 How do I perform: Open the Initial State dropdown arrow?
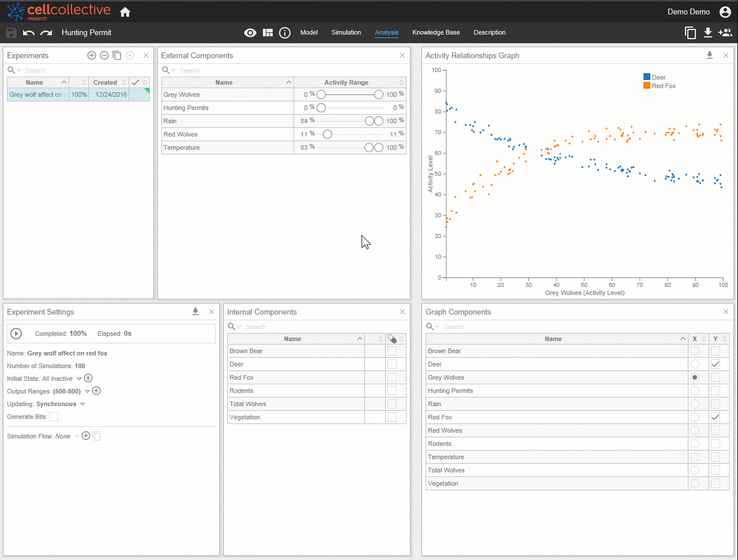tap(79, 379)
